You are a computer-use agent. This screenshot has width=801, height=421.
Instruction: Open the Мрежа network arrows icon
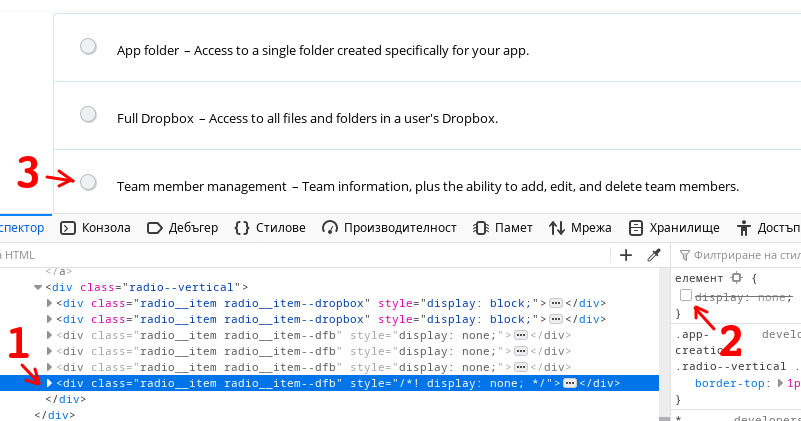pyautogui.click(x=558, y=228)
